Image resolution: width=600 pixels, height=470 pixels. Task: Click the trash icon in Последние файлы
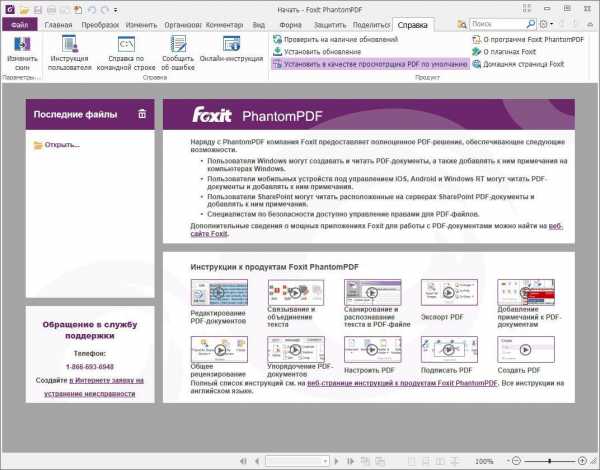pyautogui.click(x=142, y=114)
